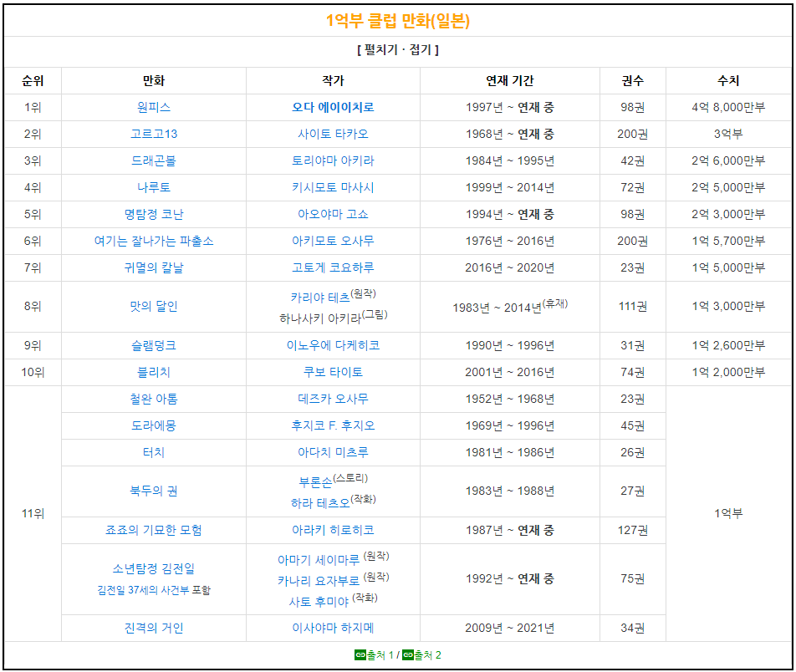Select the 1952년 ~ 1968년 period cell
Image resolution: width=796 pixels, height=672 pixels.
[510, 399]
